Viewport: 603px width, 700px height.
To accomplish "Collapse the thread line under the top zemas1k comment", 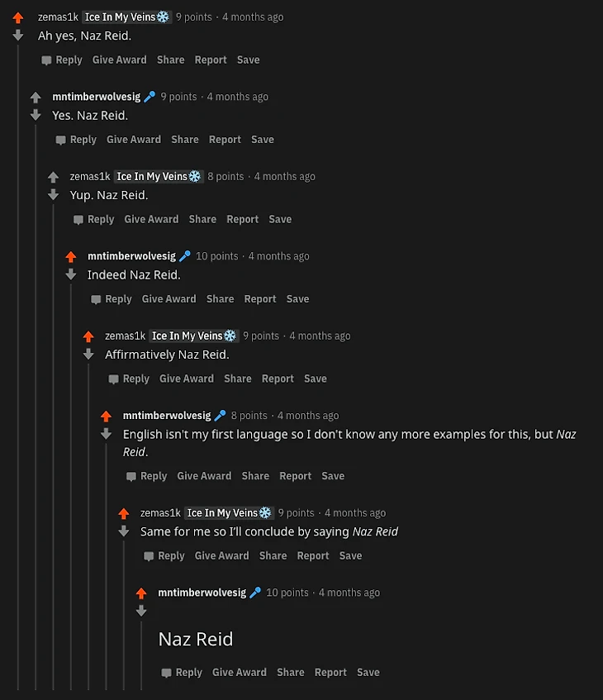I will [x=18, y=366].
